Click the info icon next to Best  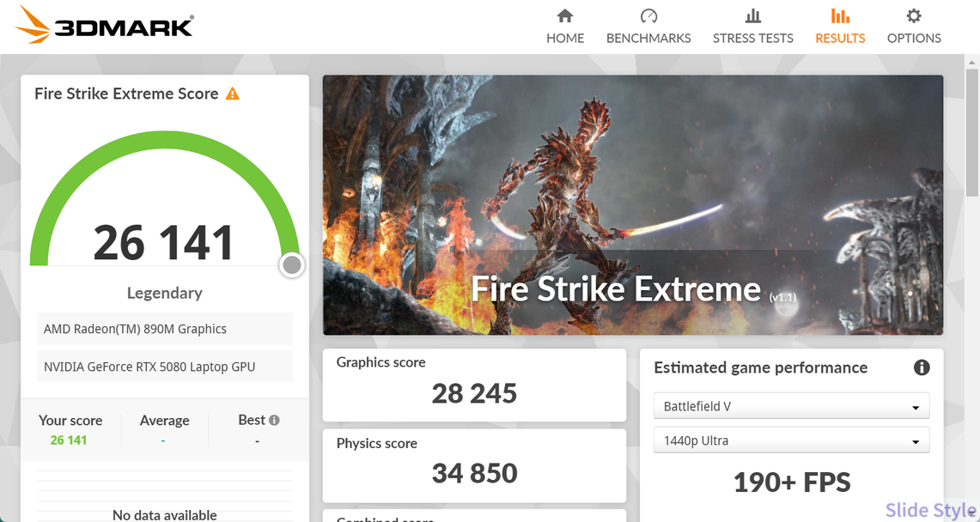pos(274,421)
